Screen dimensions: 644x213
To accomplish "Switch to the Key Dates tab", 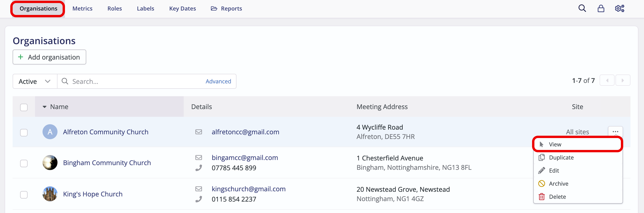I will point(182,8).
